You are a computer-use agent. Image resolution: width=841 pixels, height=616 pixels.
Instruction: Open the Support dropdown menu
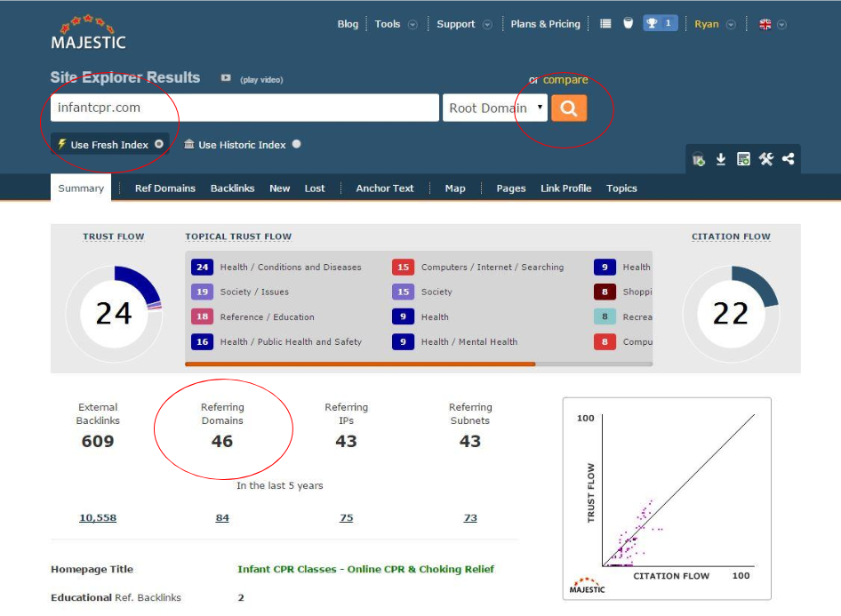[x=464, y=24]
